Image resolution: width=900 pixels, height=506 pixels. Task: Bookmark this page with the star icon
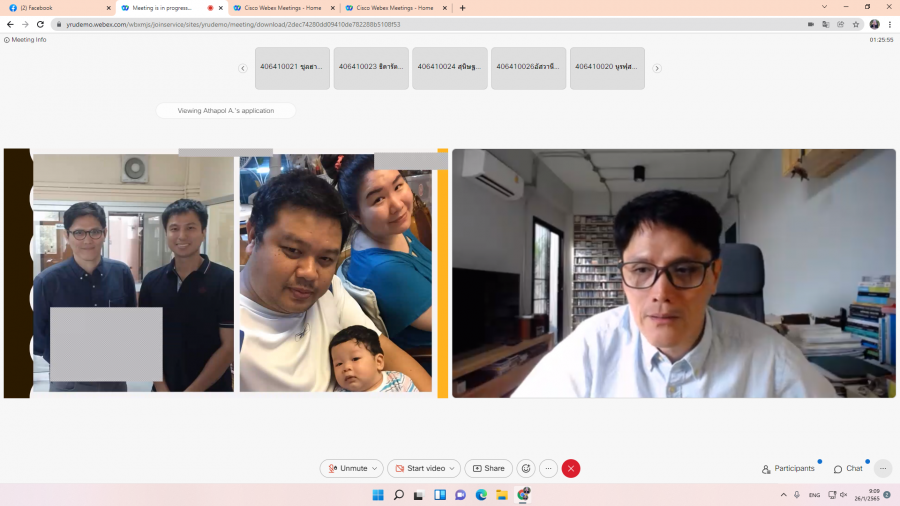(856, 24)
